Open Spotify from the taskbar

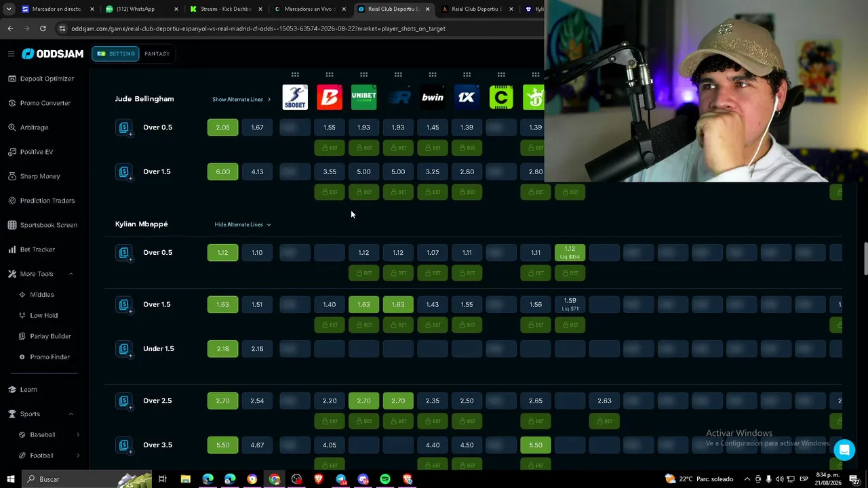click(x=385, y=479)
